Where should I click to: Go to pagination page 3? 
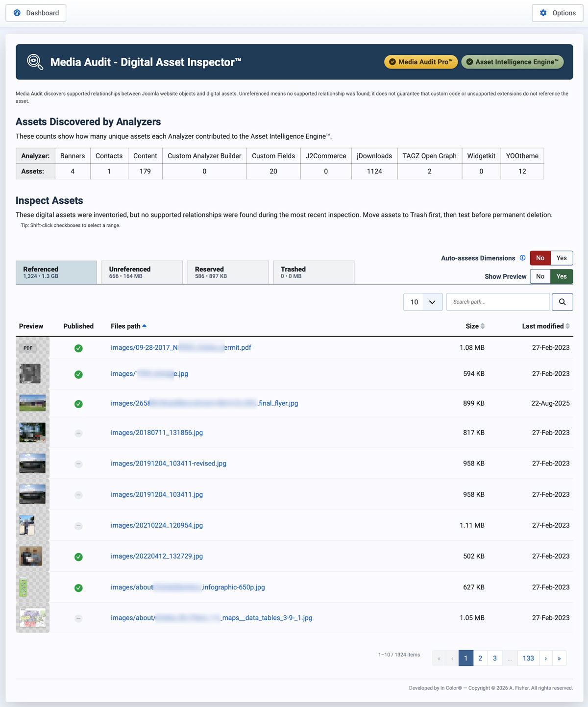495,658
